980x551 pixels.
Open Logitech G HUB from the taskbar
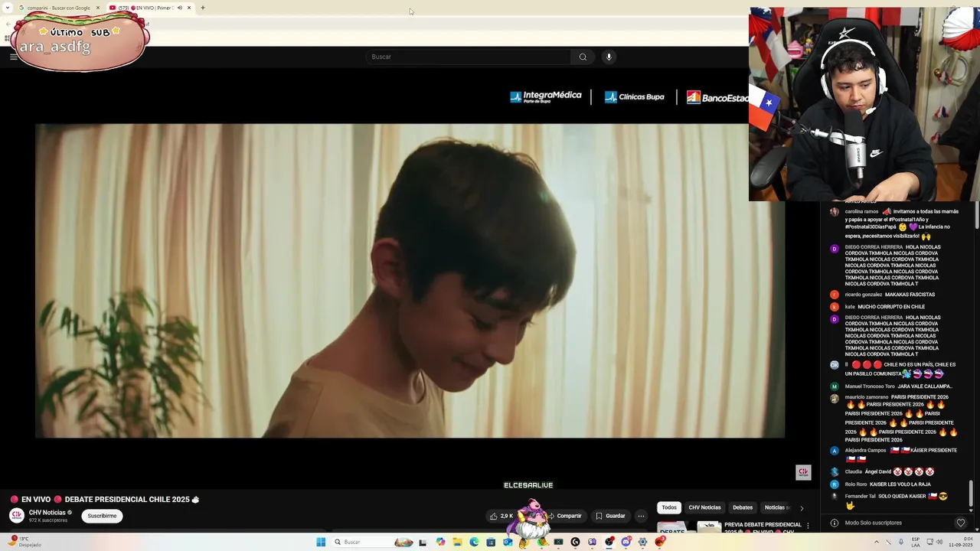pyautogui.click(x=575, y=542)
